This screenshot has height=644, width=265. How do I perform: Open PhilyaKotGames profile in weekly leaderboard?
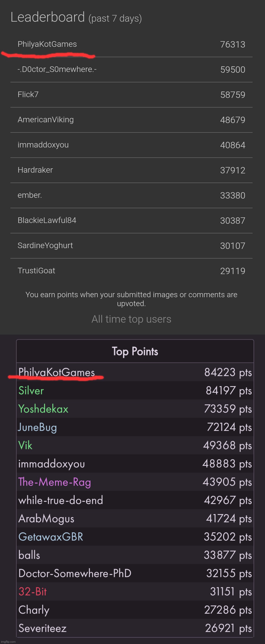[x=47, y=44]
